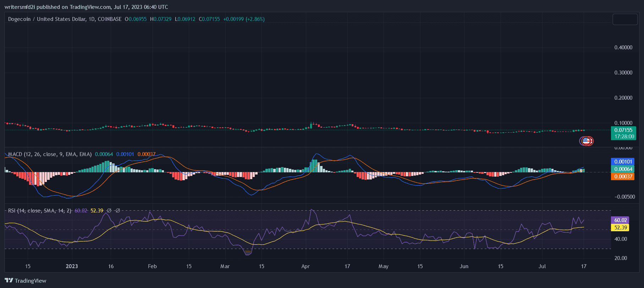Click the Mar label on the time axis
The height and width of the screenshot is (288, 644).
[x=225, y=266]
